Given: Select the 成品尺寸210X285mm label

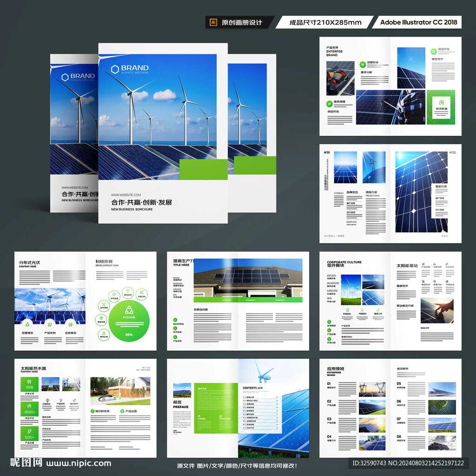Looking at the screenshot, I should tap(325, 22).
